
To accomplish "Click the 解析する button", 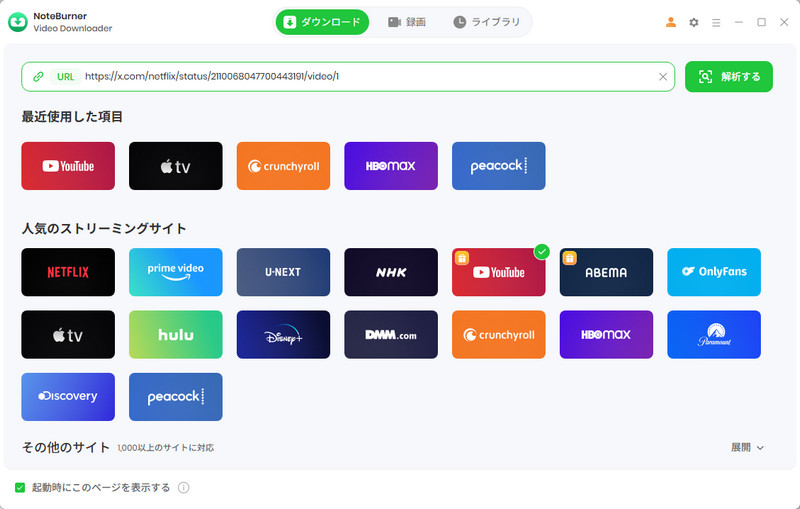I will tap(729, 77).
